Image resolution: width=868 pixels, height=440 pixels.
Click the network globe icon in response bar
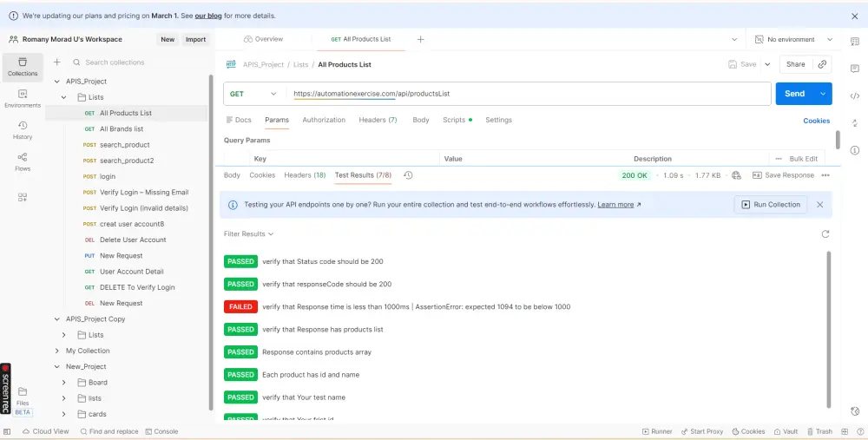tap(736, 175)
